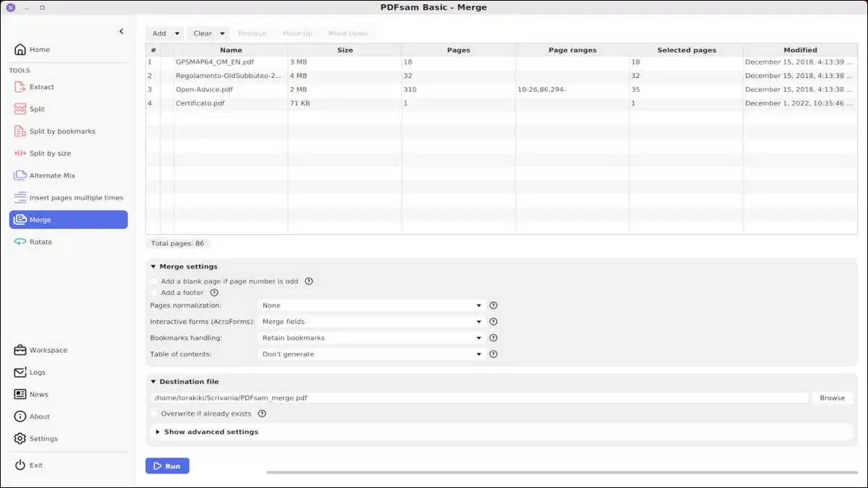
Task: Sort table by the Pages column header
Action: point(459,50)
